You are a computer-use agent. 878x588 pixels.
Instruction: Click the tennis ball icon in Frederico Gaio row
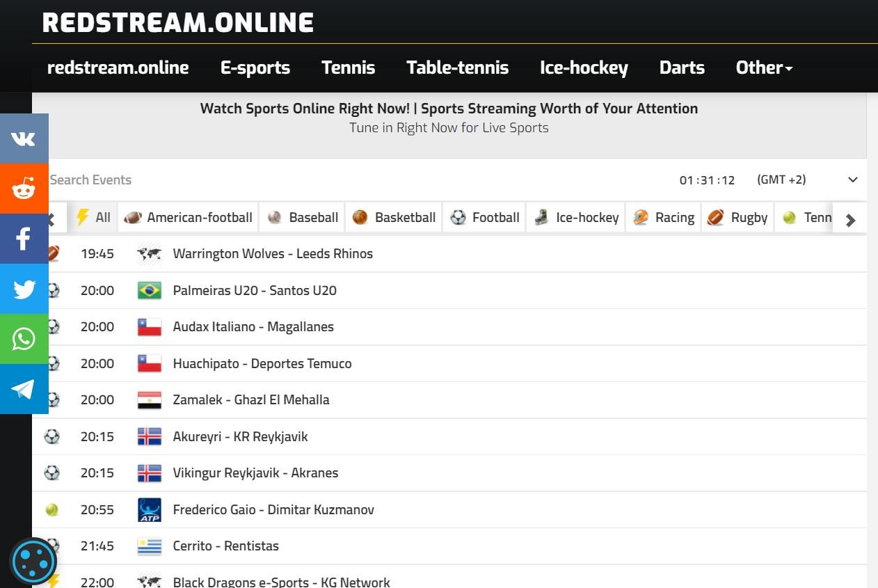[x=51, y=509]
